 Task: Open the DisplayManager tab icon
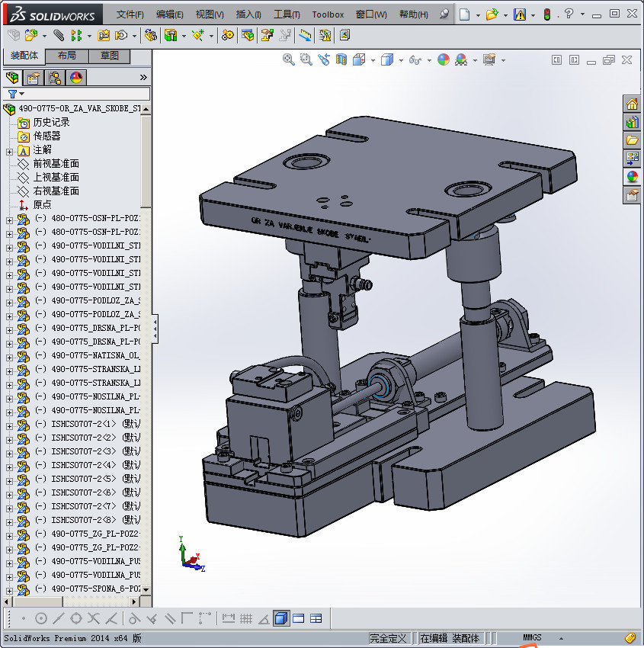(76, 78)
